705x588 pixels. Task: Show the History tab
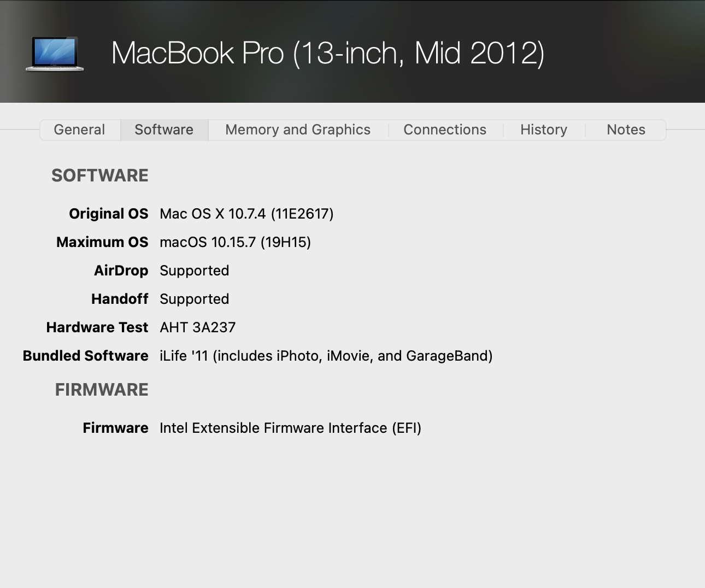[544, 130]
